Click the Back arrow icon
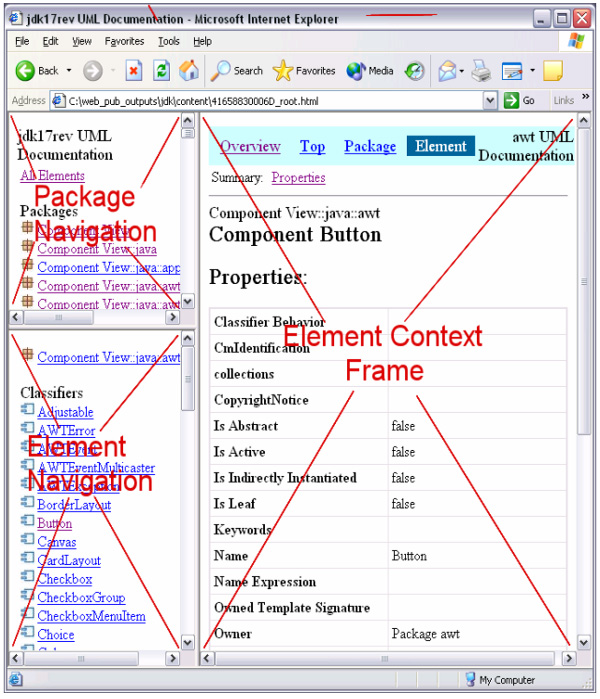The image size is (600, 699). (25, 70)
